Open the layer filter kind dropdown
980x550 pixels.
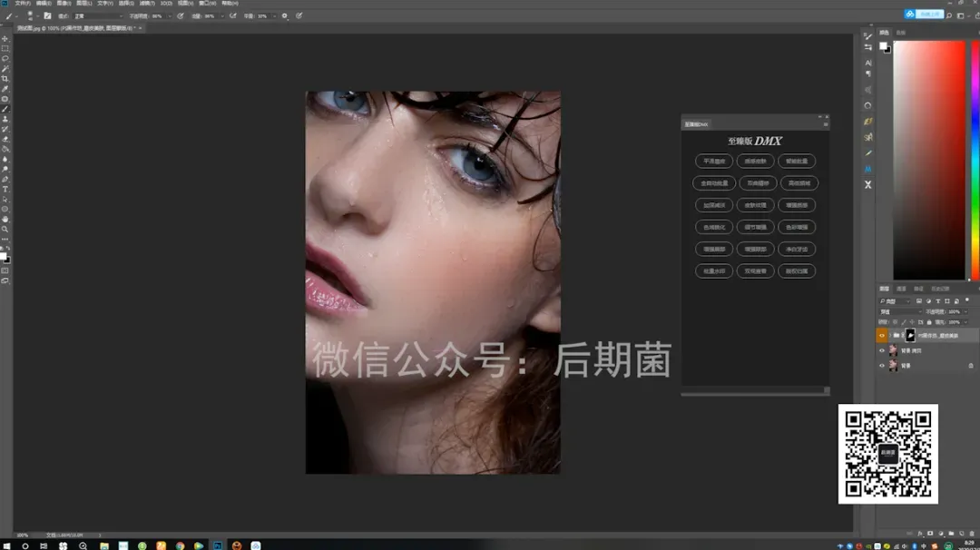click(x=895, y=301)
